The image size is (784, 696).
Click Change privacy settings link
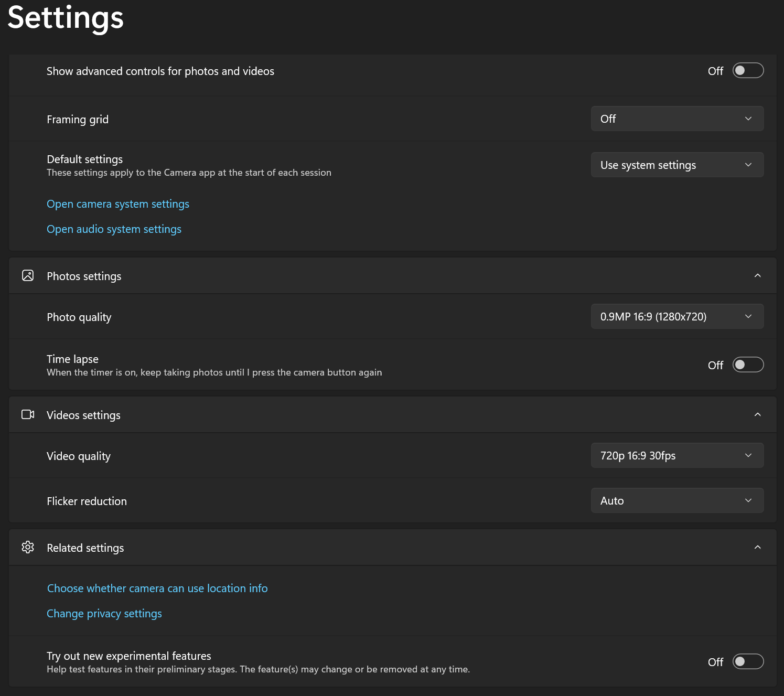click(104, 614)
